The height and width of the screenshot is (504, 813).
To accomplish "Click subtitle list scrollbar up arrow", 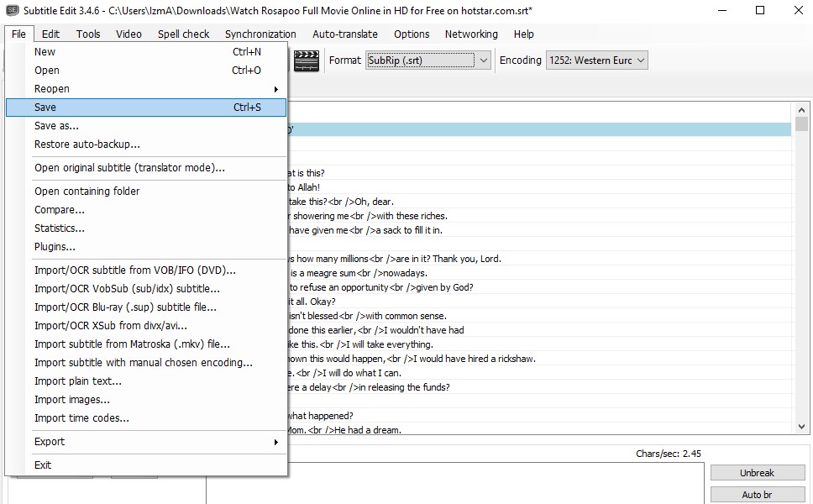I will coord(801,110).
